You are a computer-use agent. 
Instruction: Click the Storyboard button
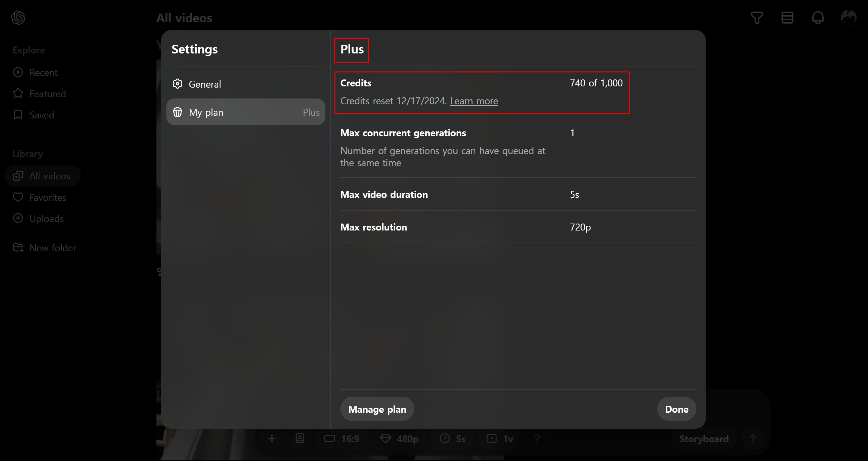click(704, 438)
